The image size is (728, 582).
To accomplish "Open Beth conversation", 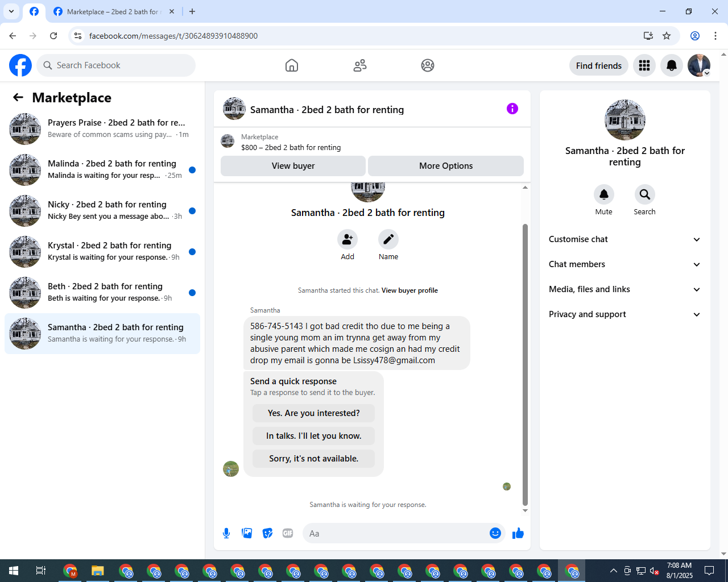I will tap(102, 293).
